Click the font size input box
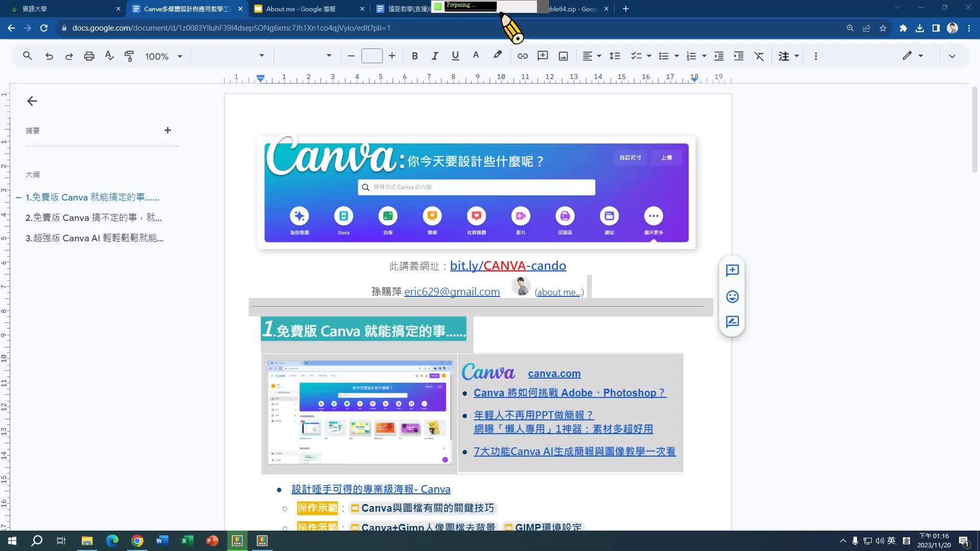The height and width of the screenshot is (551, 980). 372,56
